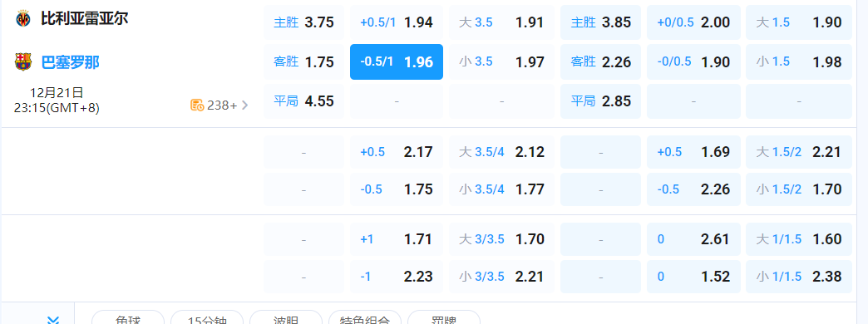The image size is (868, 324).
Task: Select 大 3.5 at 1.91
Action: tap(501, 22)
